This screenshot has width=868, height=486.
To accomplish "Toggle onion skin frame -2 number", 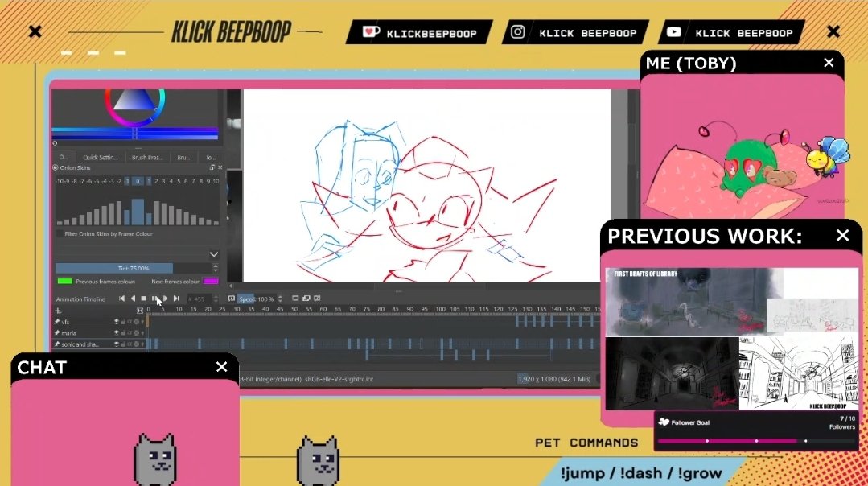I will point(119,181).
